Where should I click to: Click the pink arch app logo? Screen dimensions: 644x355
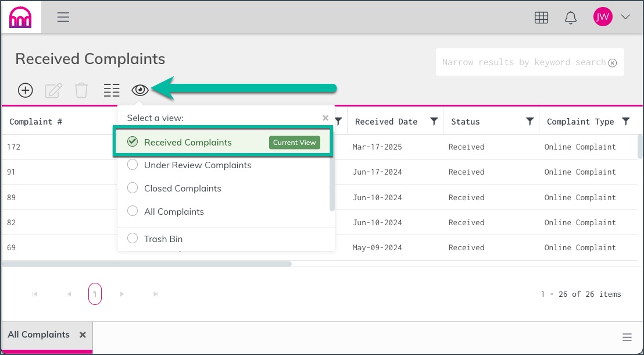tap(20, 17)
